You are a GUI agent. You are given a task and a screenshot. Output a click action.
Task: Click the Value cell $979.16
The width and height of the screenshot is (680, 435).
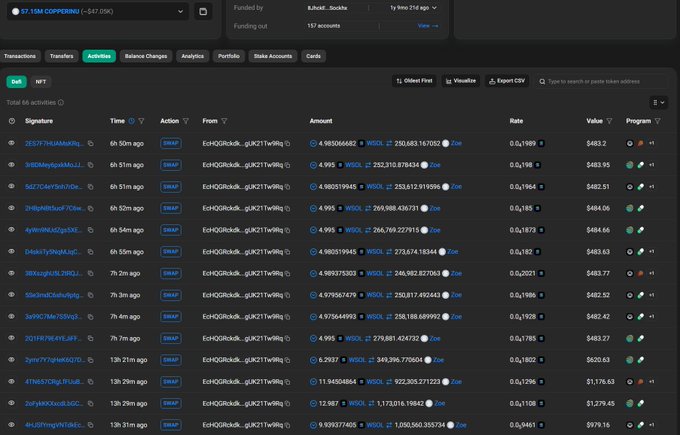[598, 425]
